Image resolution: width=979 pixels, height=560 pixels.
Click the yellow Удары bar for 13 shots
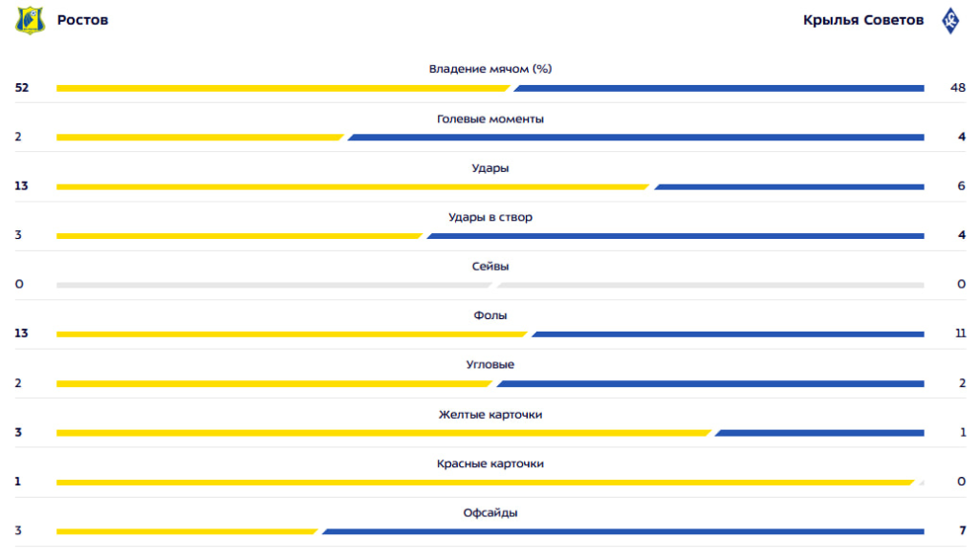coord(353,186)
